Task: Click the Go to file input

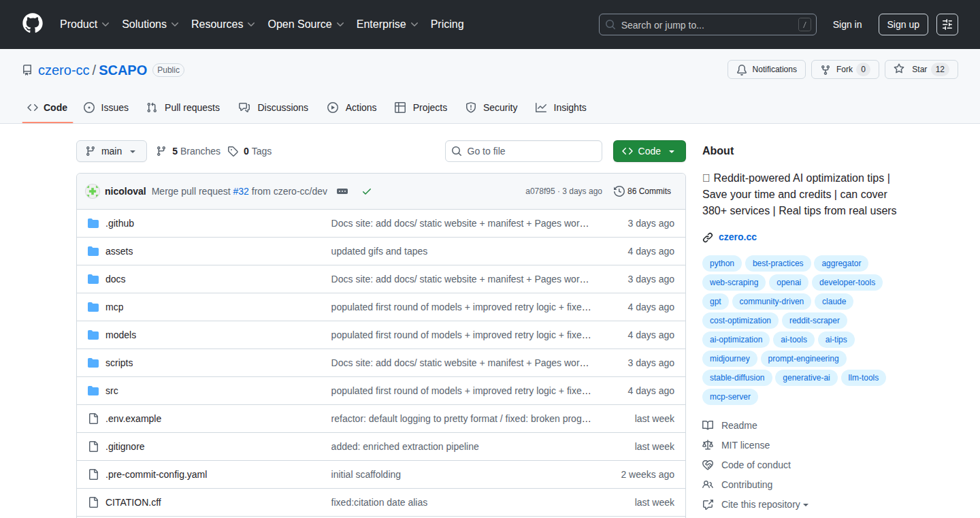Action: click(524, 151)
